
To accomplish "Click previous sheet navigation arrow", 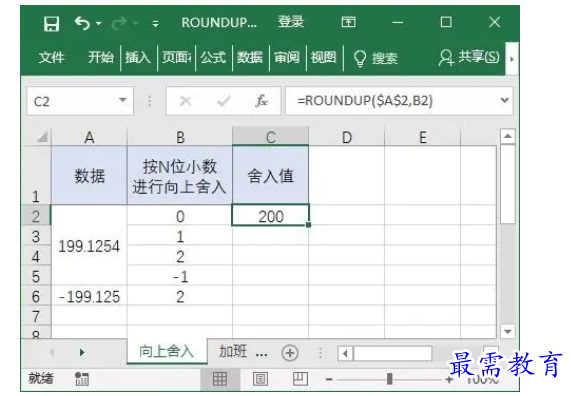I will pyautogui.click(x=52, y=352).
